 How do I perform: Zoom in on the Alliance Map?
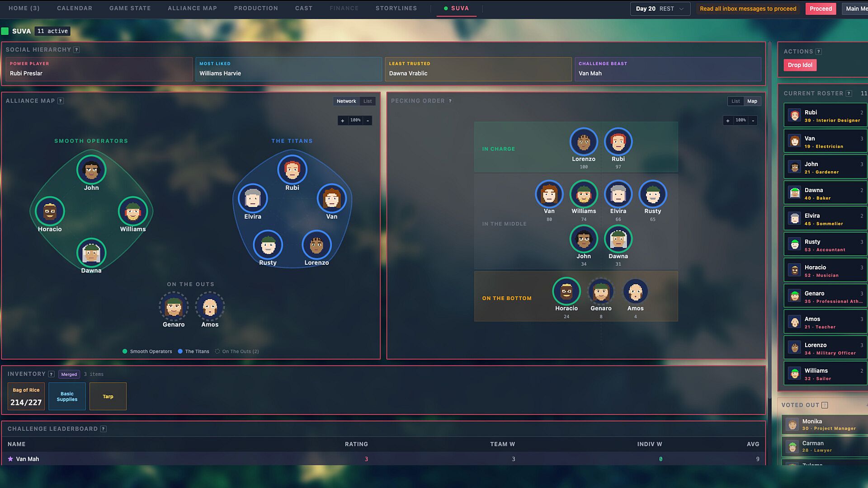point(342,121)
